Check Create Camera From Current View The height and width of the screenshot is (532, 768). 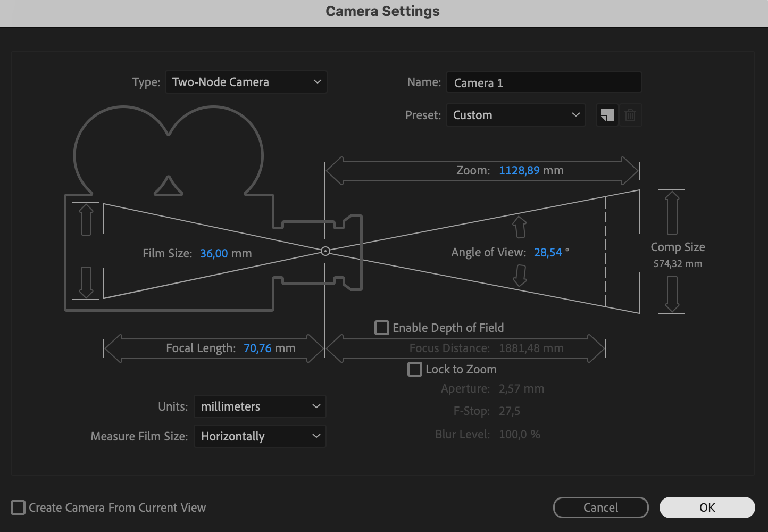click(x=18, y=508)
